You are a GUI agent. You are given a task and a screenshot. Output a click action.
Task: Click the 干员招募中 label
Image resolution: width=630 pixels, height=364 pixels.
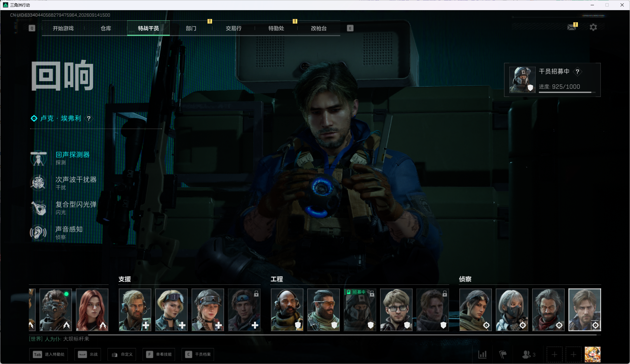[554, 71]
